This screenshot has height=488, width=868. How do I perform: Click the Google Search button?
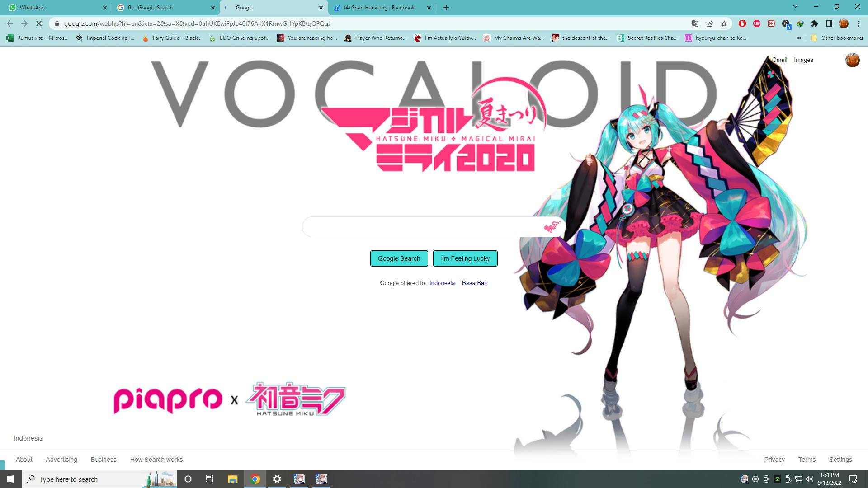(x=399, y=258)
